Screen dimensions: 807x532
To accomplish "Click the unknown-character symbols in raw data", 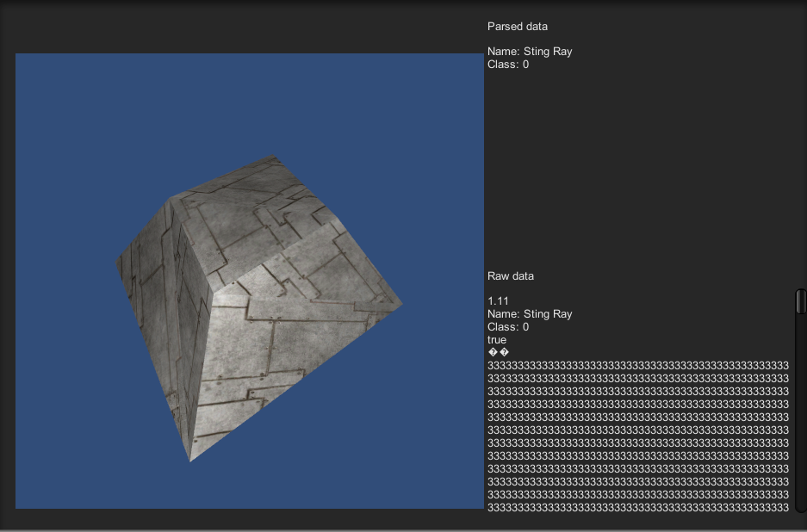I will click(x=499, y=353).
